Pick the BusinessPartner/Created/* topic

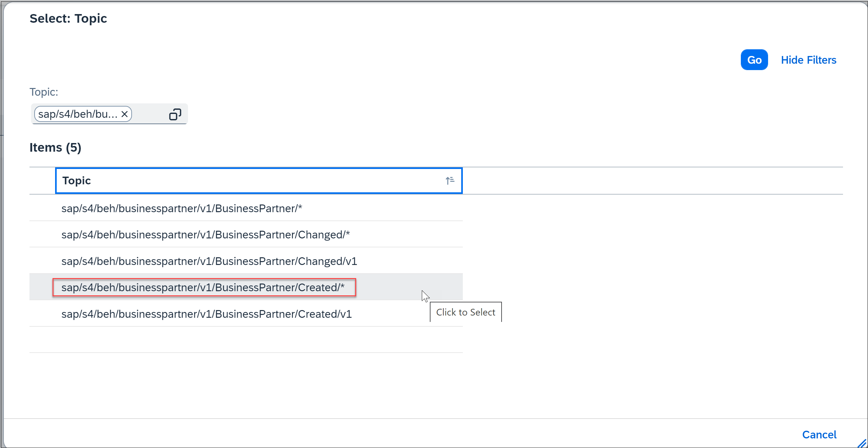246,287
